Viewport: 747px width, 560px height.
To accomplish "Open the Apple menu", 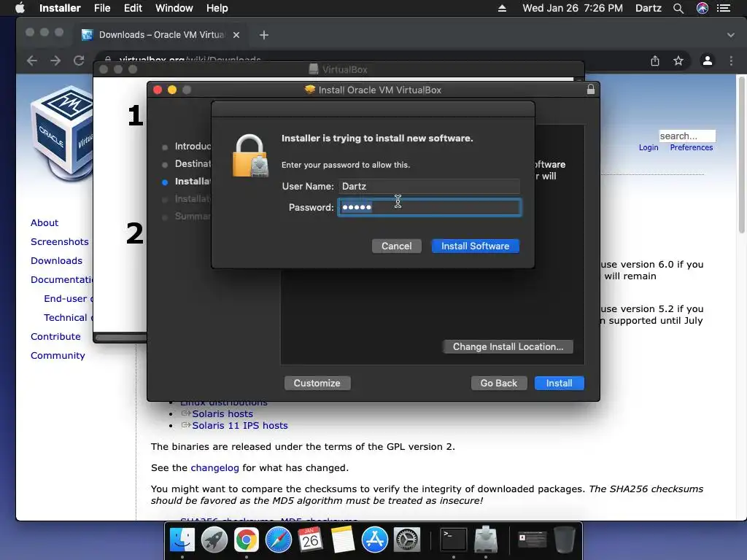I will tap(20, 8).
